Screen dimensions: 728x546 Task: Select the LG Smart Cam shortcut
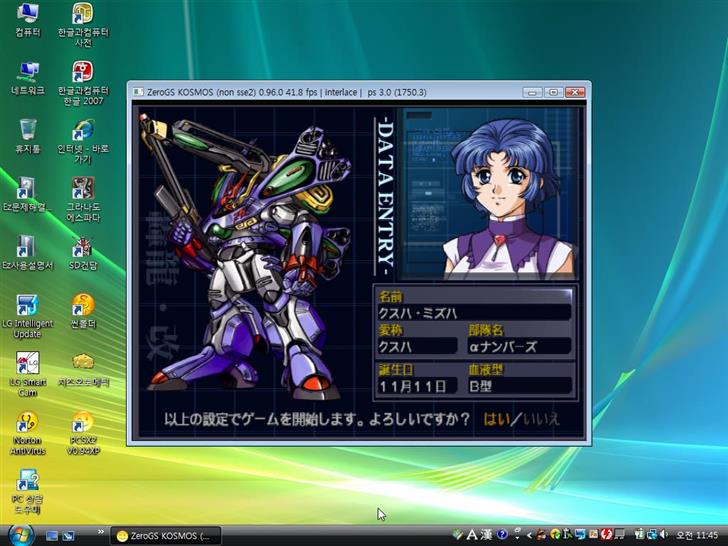pyautogui.click(x=28, y=374)
